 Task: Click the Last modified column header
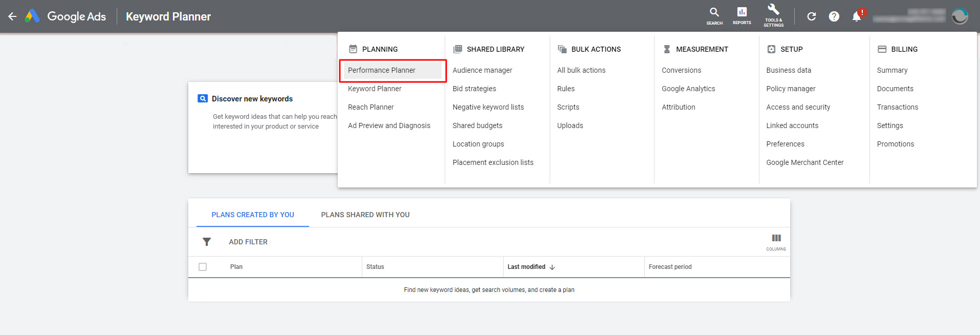tap(527, 267)
